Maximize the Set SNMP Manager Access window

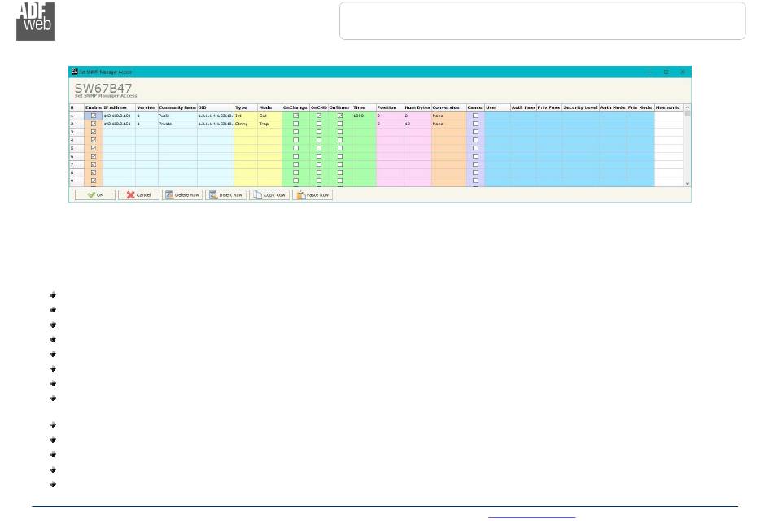[x=666, y=72]
